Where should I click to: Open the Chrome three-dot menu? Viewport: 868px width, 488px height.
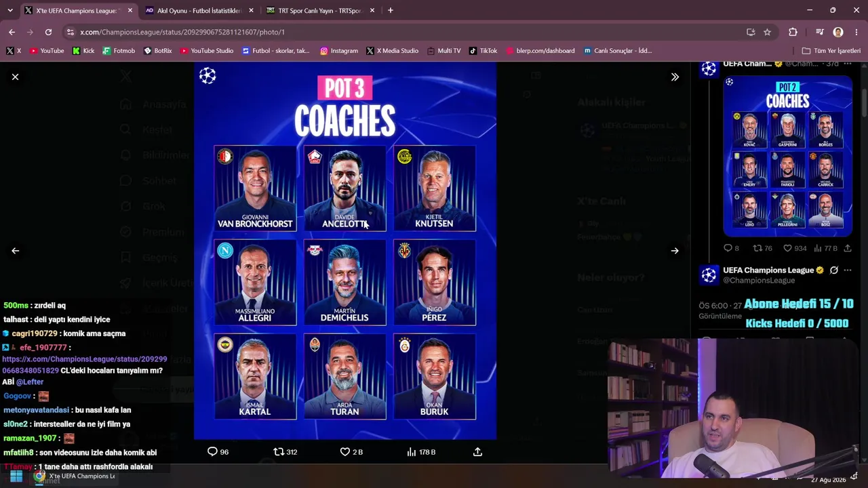coord(857,32)
